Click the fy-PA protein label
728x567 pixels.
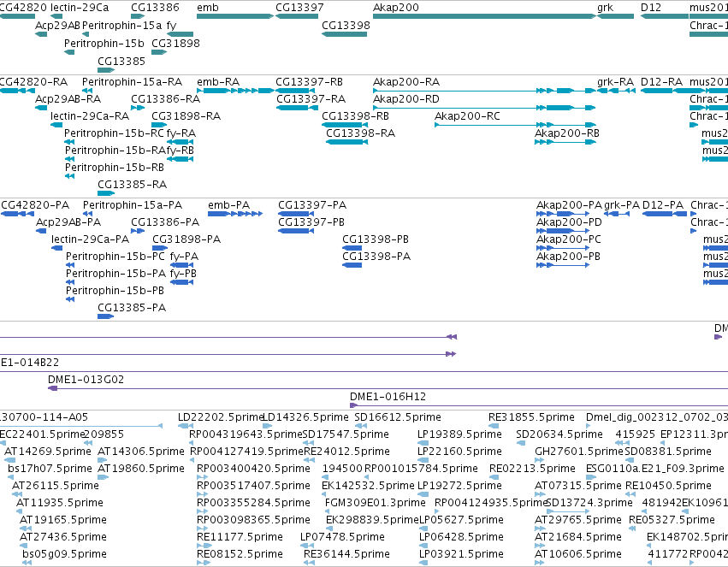[x=184, y=257]
